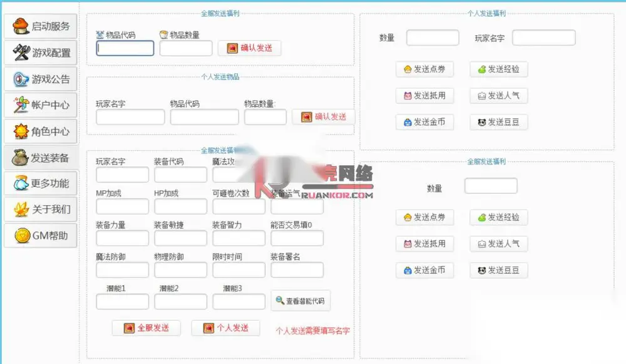Viewport: 626px width, 364px height.
Task: Focus the 限时时间 input field
Action: click(239, 270)
